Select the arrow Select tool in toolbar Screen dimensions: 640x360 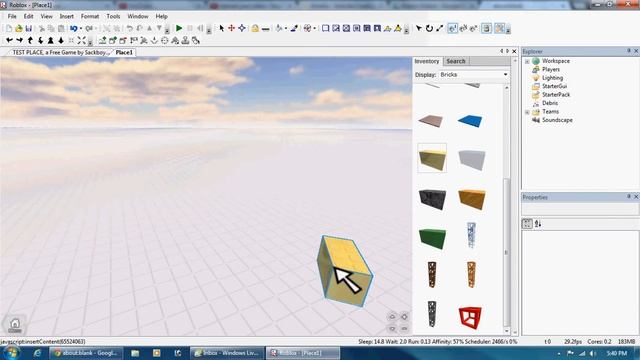click(222, 28)
